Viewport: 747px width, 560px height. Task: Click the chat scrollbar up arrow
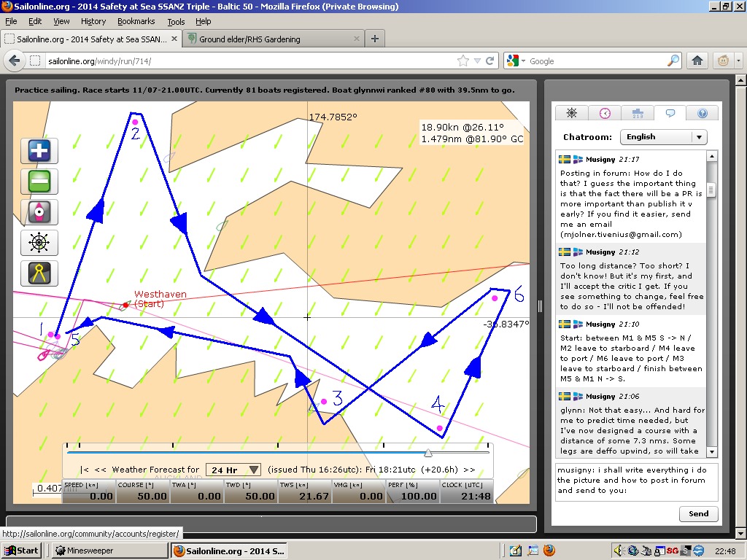[712, 156]
